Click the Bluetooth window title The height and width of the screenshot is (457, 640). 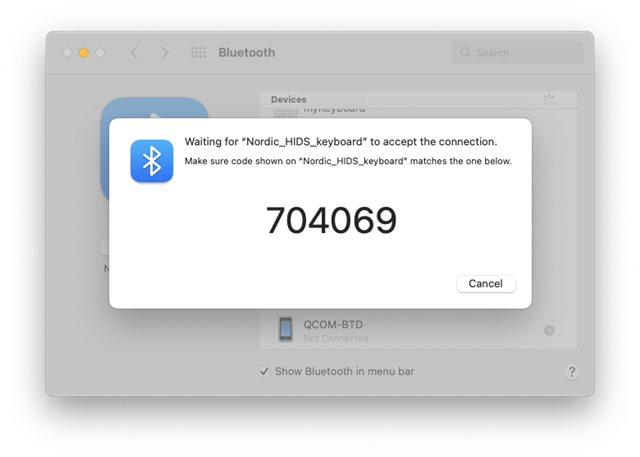tap(247, 53)
